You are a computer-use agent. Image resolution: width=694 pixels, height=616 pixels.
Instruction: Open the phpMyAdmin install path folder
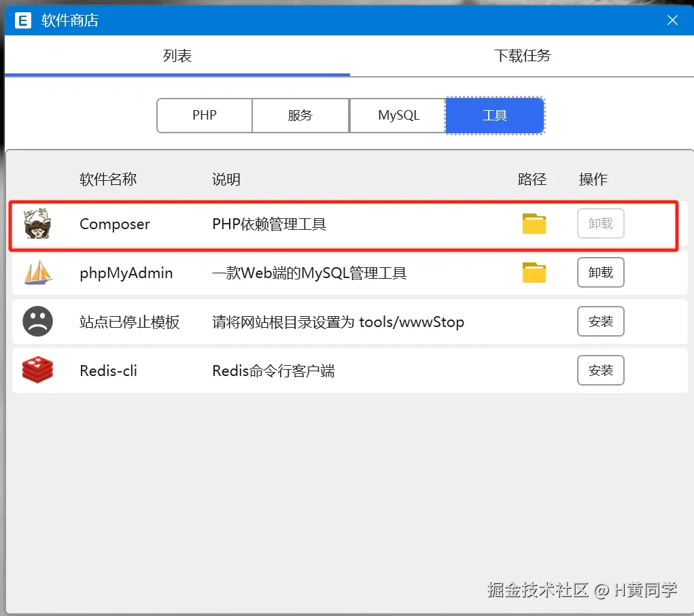tap(534, 273)
